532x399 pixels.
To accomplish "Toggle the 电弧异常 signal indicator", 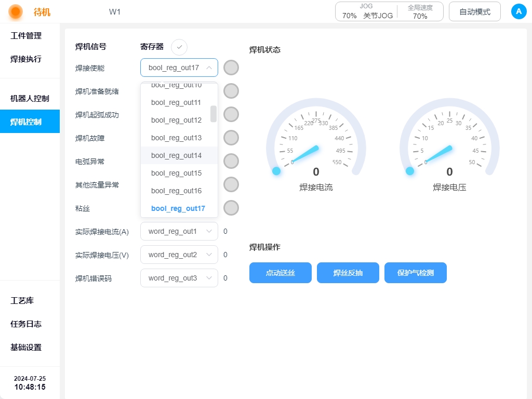I will point(231,161).
